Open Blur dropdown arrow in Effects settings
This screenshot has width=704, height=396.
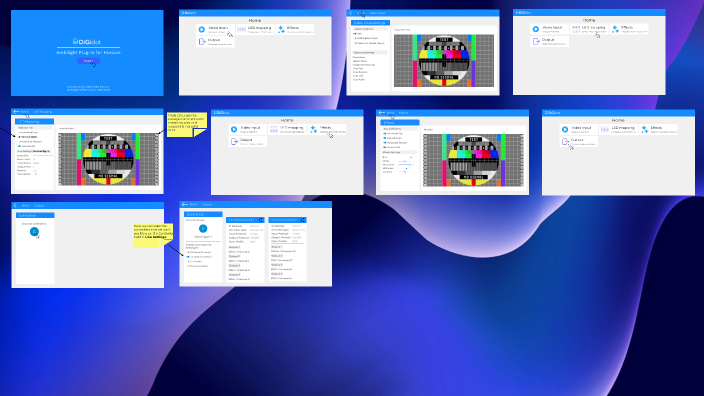[411, 158]
